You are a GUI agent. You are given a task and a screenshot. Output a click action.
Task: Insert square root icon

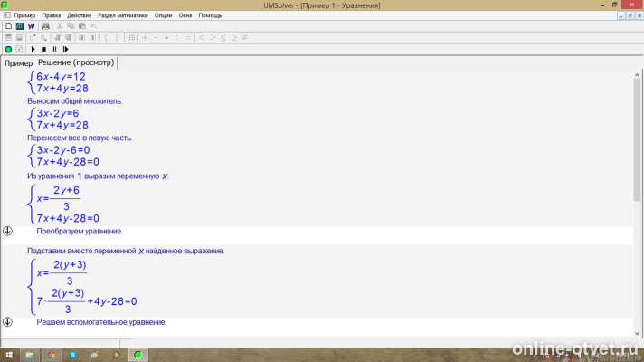[x=58, y=38]
